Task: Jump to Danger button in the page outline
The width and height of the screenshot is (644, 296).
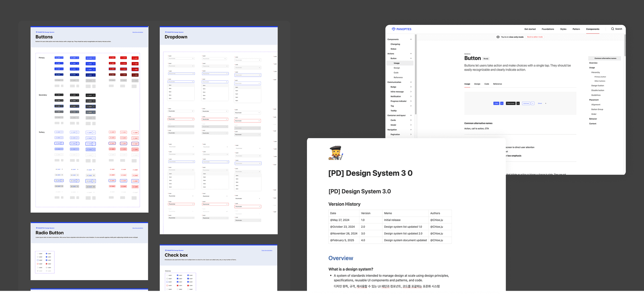Action: [597, 86]
